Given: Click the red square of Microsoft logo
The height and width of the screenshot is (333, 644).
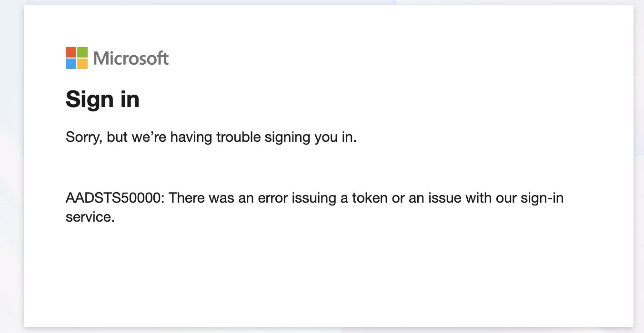Looking at the screenshot, I should click(71, 52).
